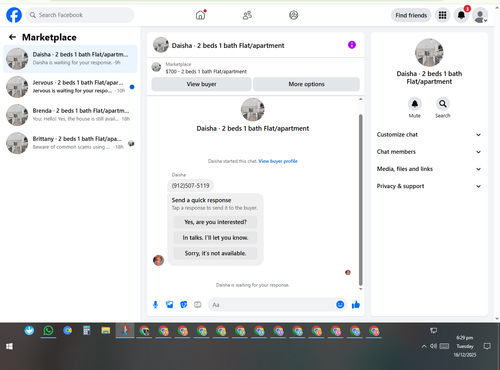Click chat scrollbar up arrow
500x370 pixels.
click(360, 99)
